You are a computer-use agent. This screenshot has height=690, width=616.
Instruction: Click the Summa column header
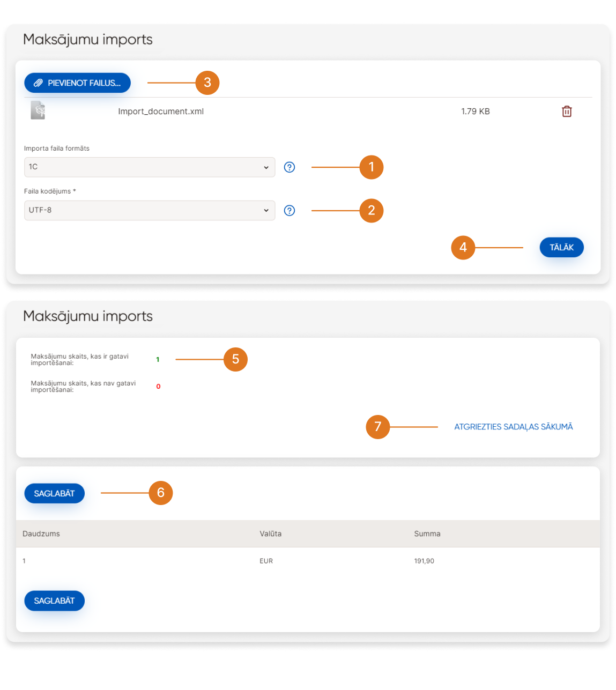[x=427, y=534]
